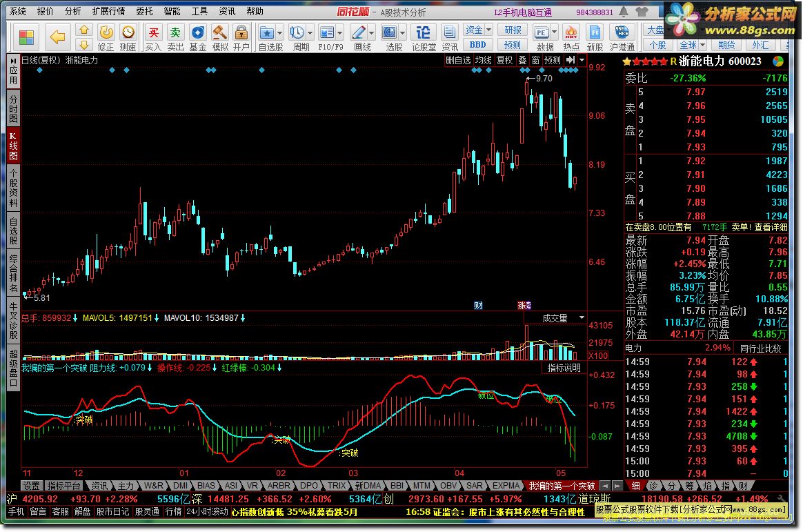The width and height of the screenshot is (803, 532).
Task: Open the 新股 IPO icon
Action: pos(595,32)
